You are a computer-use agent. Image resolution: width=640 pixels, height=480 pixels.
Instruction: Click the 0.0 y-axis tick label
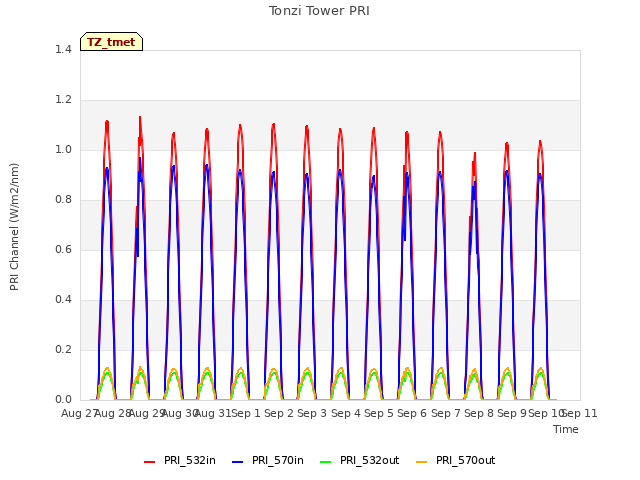(63, 399)
